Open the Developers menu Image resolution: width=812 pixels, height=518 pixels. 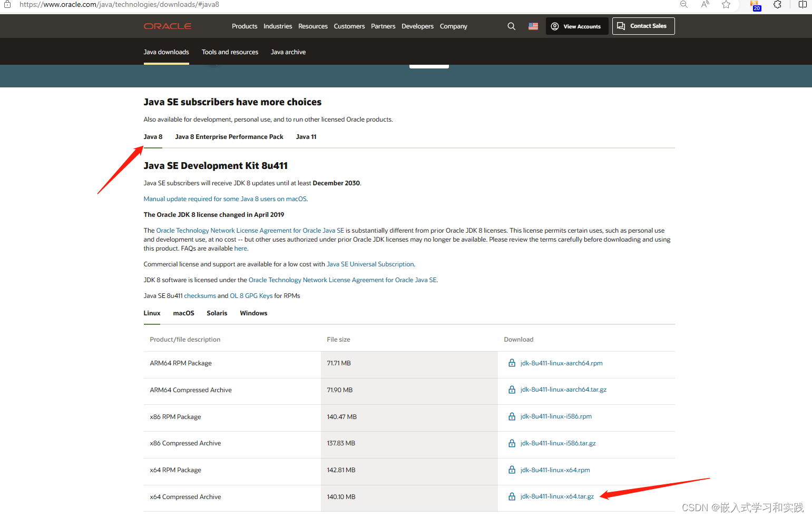tap(417, 26)
